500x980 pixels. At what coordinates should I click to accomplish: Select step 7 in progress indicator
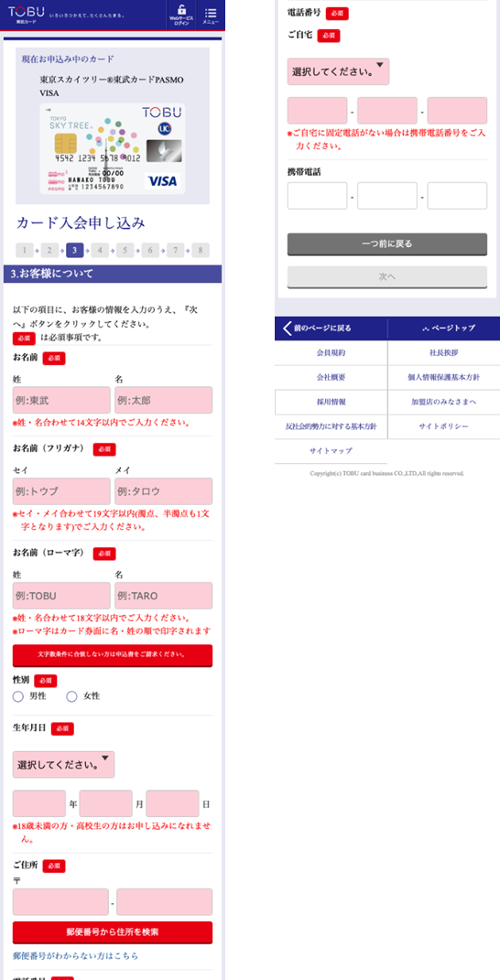pyautogui.click(x=175, y=251)
